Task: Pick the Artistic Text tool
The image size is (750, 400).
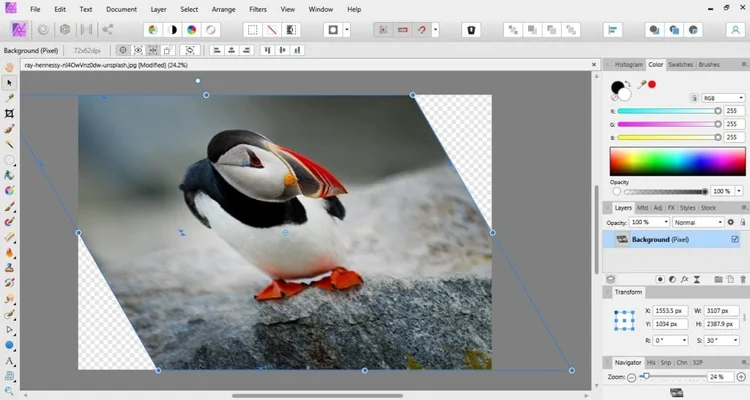Action: point(9,360)
